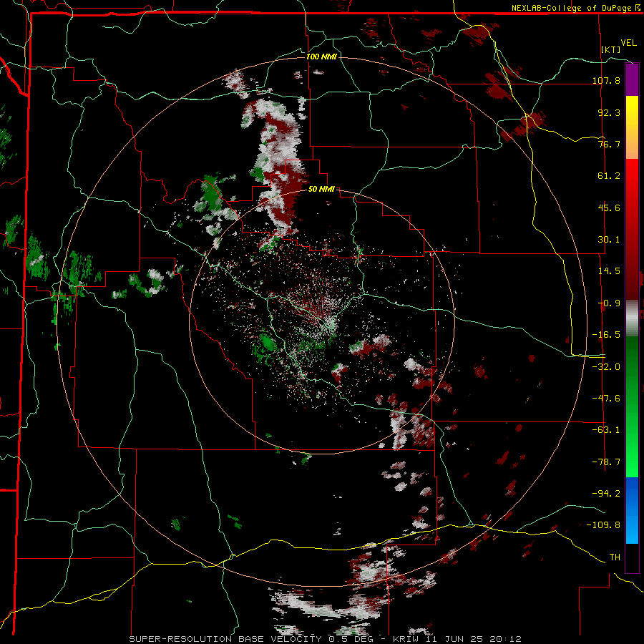
Task: Click the 20:12 timestamp text
Action: point(505,639)
